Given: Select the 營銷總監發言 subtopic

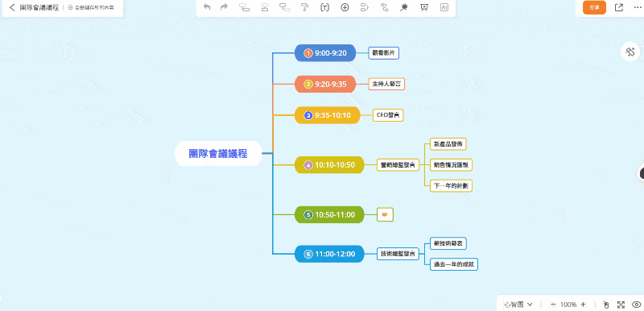Looking at the screenshot, I should pos(398,164).
